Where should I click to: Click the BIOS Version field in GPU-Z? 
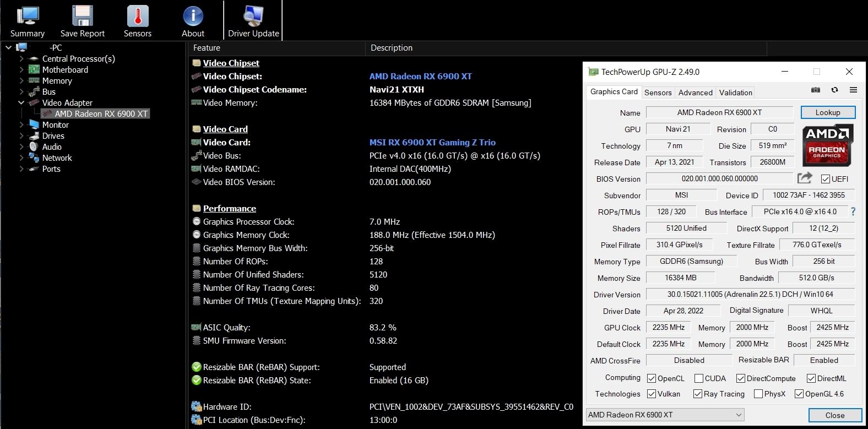coord(719,178)
